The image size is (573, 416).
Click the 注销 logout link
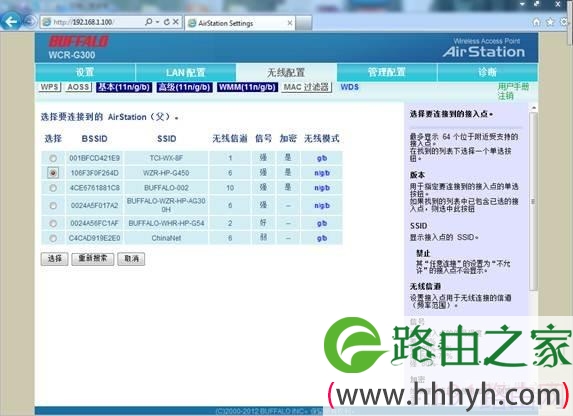(505, 96)
